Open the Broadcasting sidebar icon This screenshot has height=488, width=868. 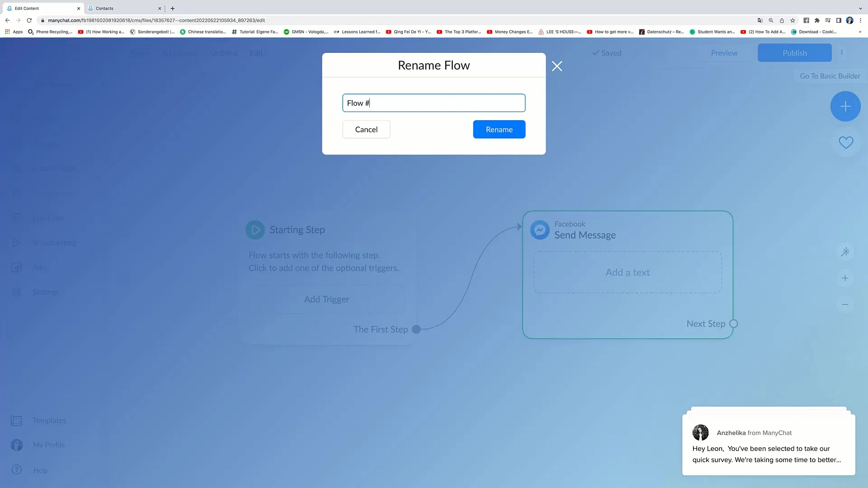coord(17,243)
